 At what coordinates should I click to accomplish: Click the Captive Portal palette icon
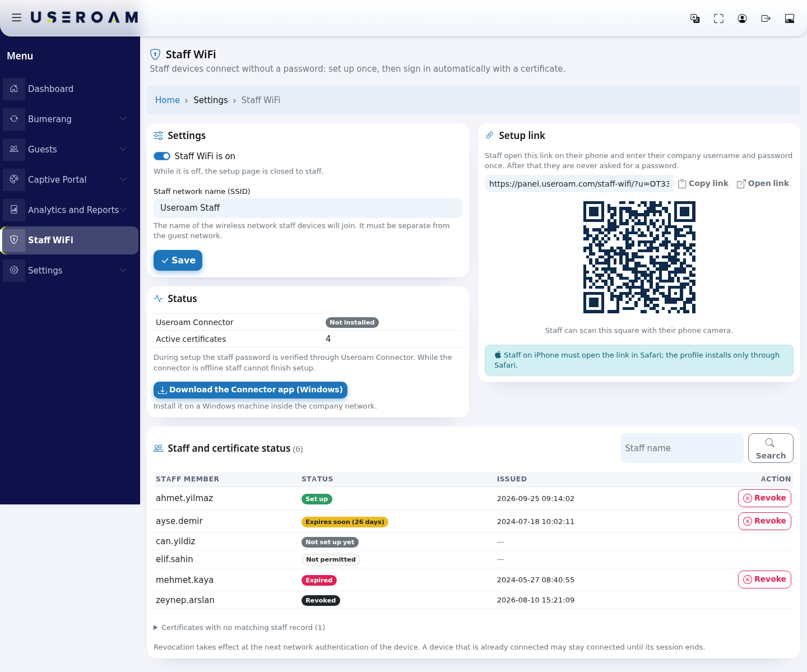(14, 179)
